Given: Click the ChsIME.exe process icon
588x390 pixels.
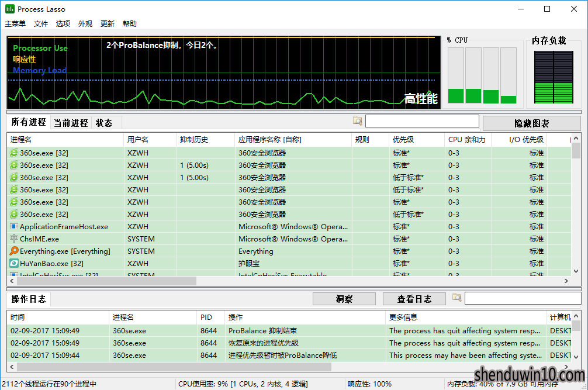Looking at the screenshot, I should pos(14,239).
